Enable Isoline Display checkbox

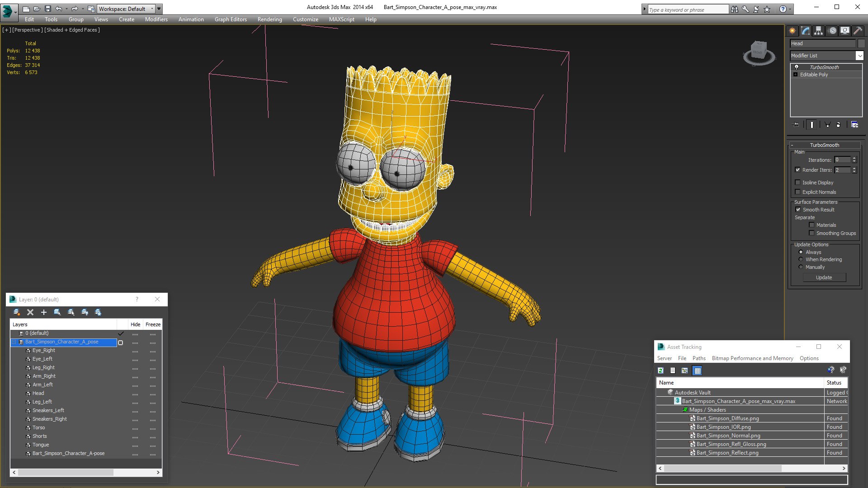pos(797,183)
